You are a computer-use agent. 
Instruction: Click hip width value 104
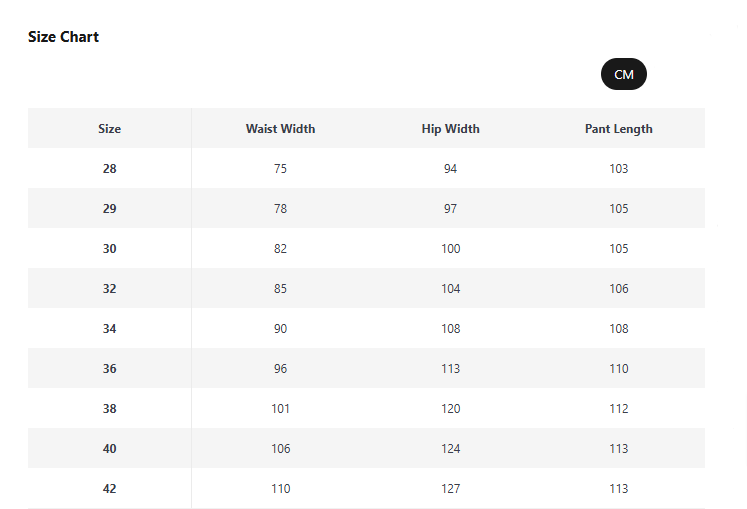(x=451, y=289)
